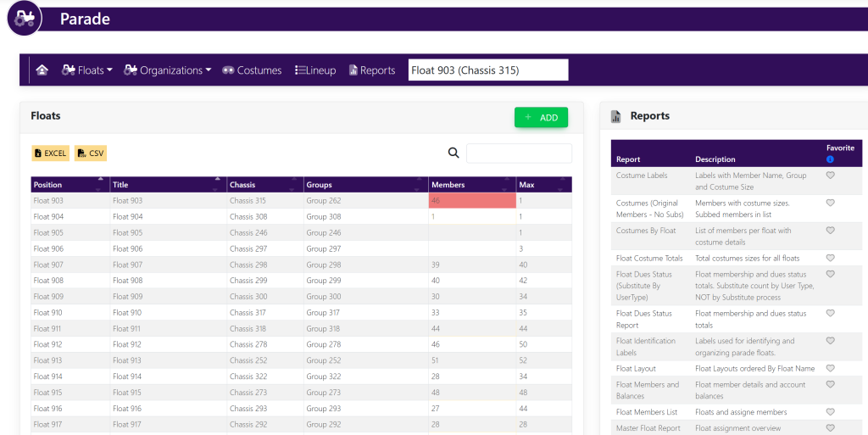Go to the home icon in navbar
The image size is (868, 435).
click(42, 70)
